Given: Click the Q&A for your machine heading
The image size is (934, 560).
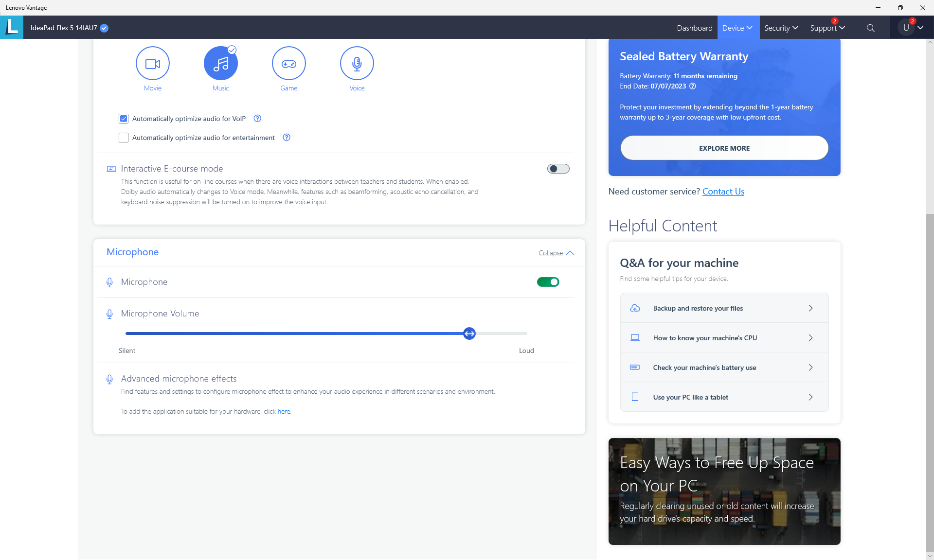Looking at the screenshot, I should point(679,263).
